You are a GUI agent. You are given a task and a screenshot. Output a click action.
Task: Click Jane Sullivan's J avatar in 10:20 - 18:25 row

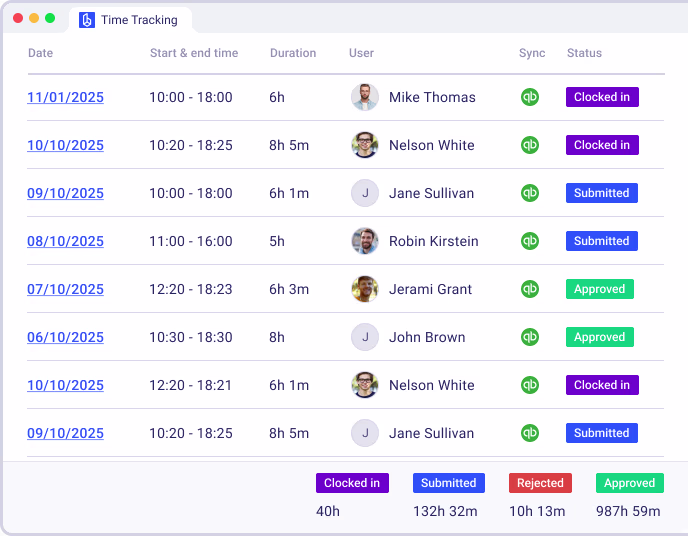tap(365, 433)
